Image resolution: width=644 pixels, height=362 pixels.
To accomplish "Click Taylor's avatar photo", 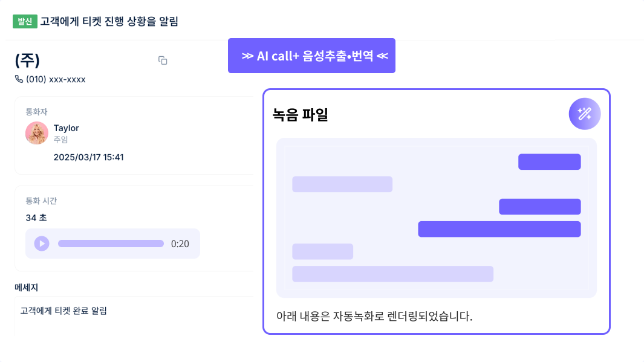I will 36,133.
